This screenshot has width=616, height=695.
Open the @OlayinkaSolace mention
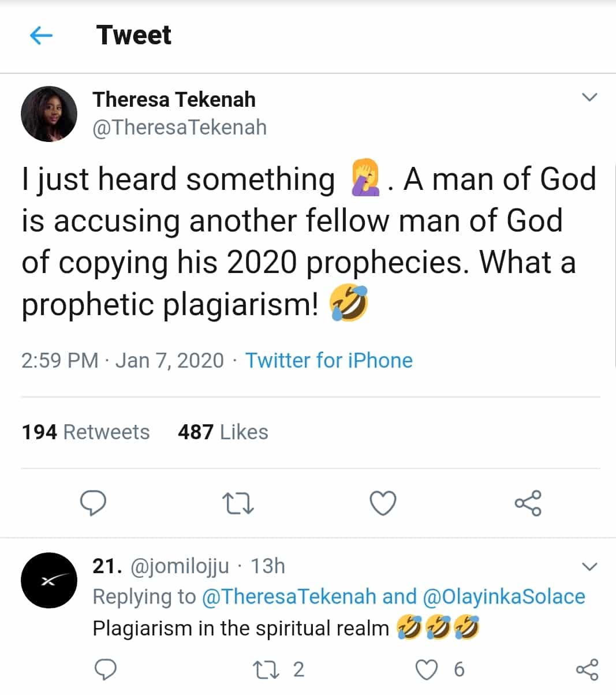pos(504,596)
